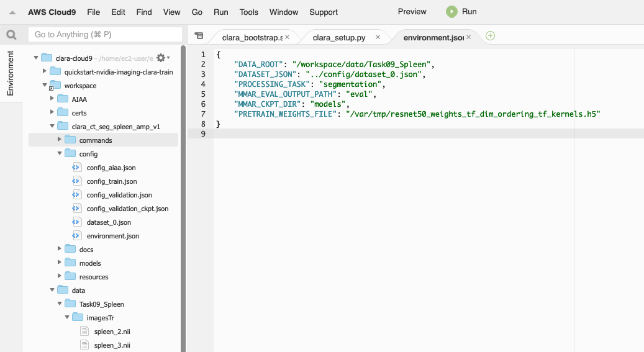
Task: Expand the certs folder
Action: pos(52,112)
